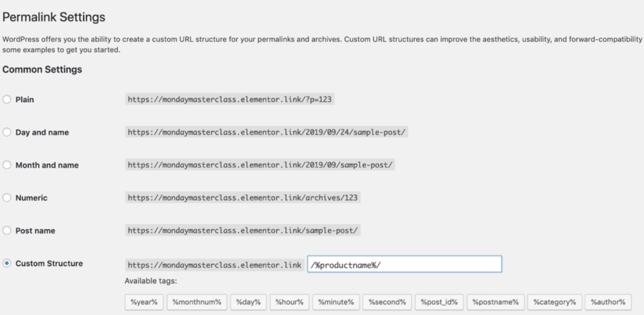This screenshot has width=644, height=315.
Task: Insert the %year% tag
Action: (x=144, y=302)
